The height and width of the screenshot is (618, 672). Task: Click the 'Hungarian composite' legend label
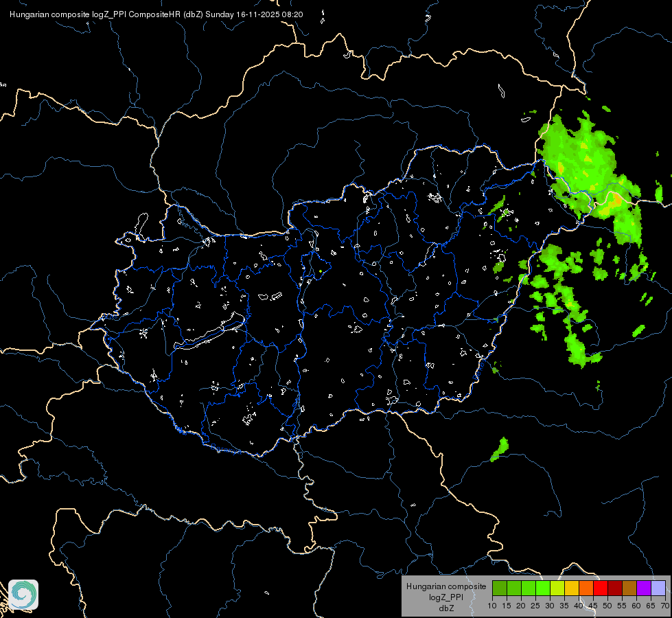[446, 586]
